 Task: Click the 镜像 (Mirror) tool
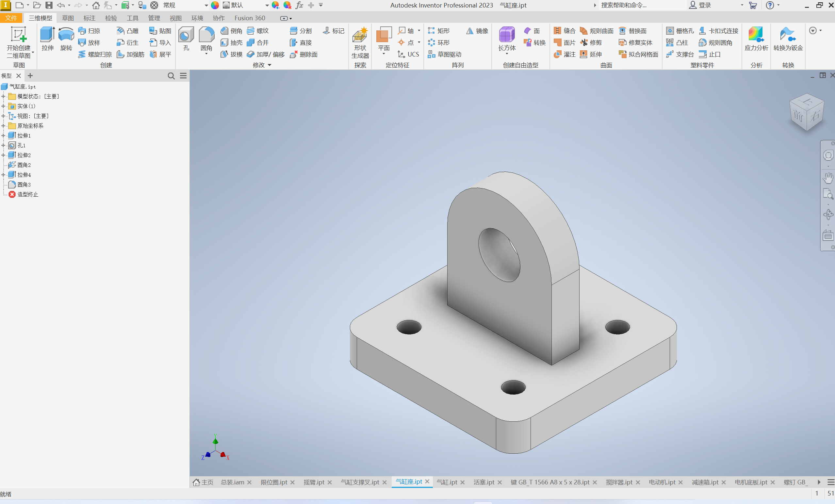coord(478,31)
